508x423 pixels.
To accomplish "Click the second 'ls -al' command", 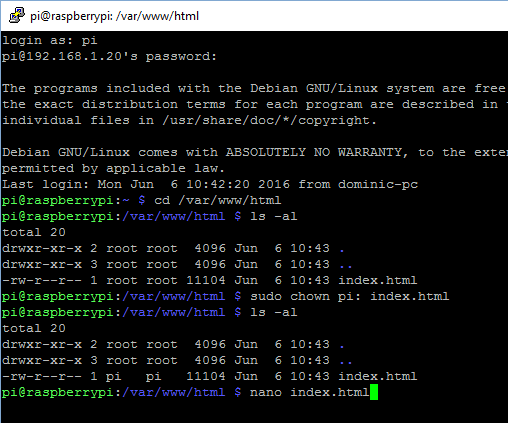I will coord(273,312).
